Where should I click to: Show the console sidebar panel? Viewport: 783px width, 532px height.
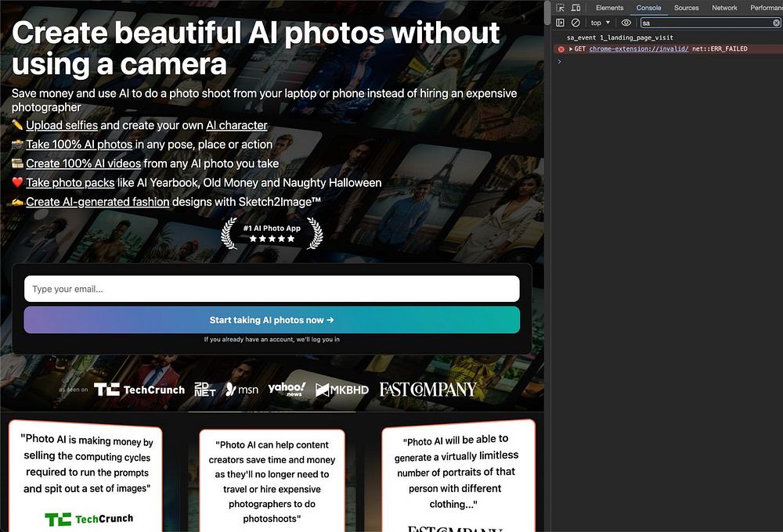560,23
